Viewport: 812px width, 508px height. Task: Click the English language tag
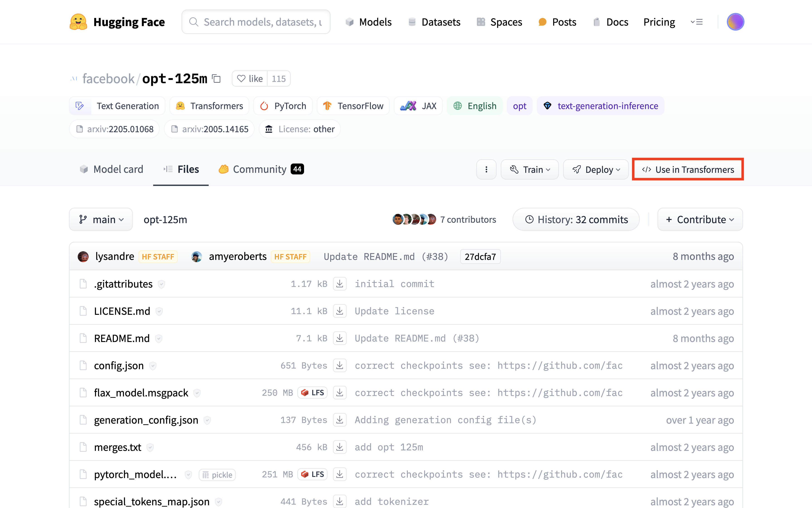475,106
